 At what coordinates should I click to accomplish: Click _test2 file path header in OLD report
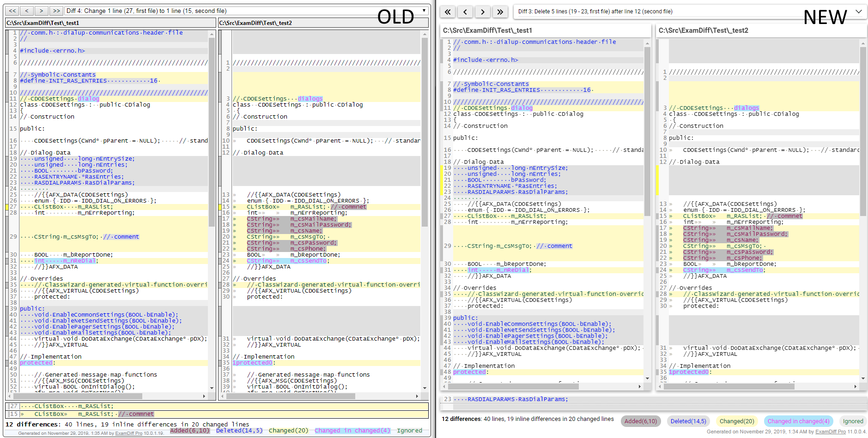(x=323, y=23)
